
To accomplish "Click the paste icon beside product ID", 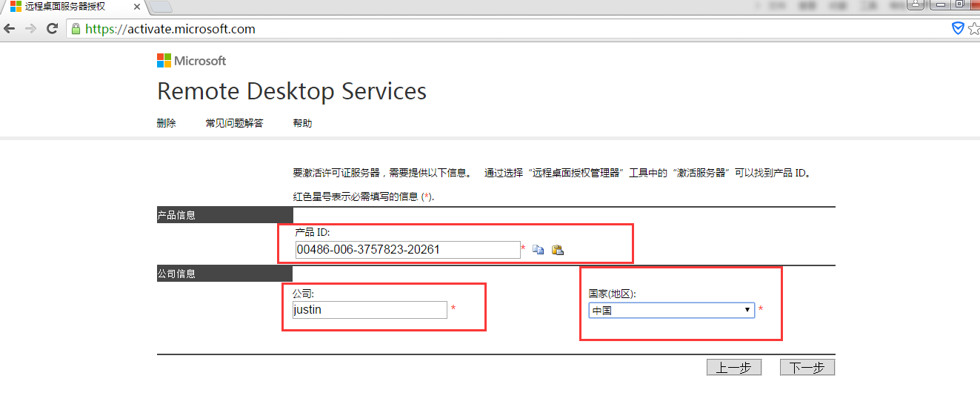I will point(558,250).
